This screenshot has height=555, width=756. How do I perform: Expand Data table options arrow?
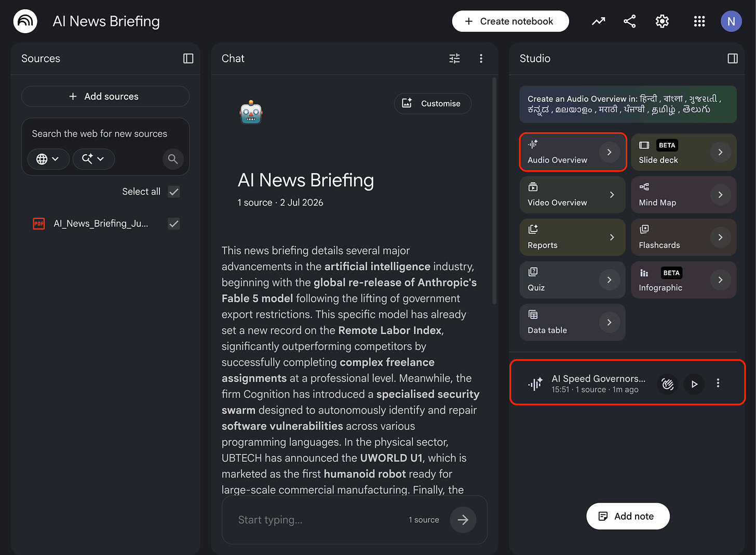610,322
